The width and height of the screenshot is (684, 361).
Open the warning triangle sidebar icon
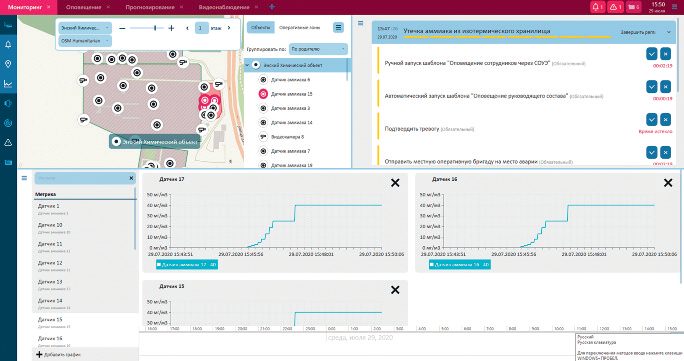[8, 143]
